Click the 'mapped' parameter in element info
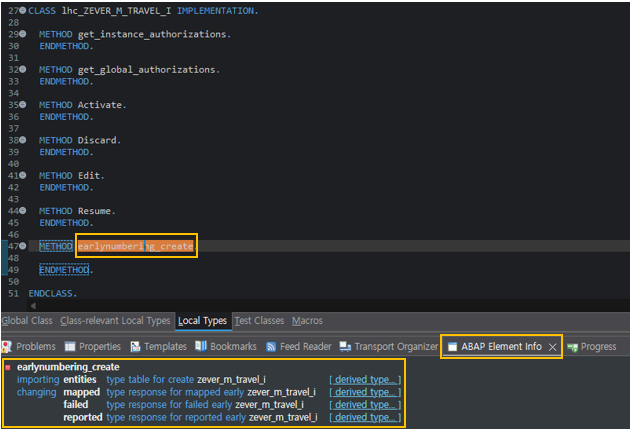The height and width of the screenshot is (429, 630). (82, 392)
